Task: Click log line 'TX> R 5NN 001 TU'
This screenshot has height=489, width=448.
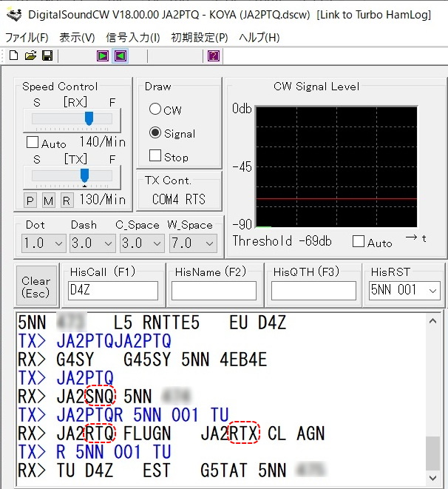Action: point(95,452)
